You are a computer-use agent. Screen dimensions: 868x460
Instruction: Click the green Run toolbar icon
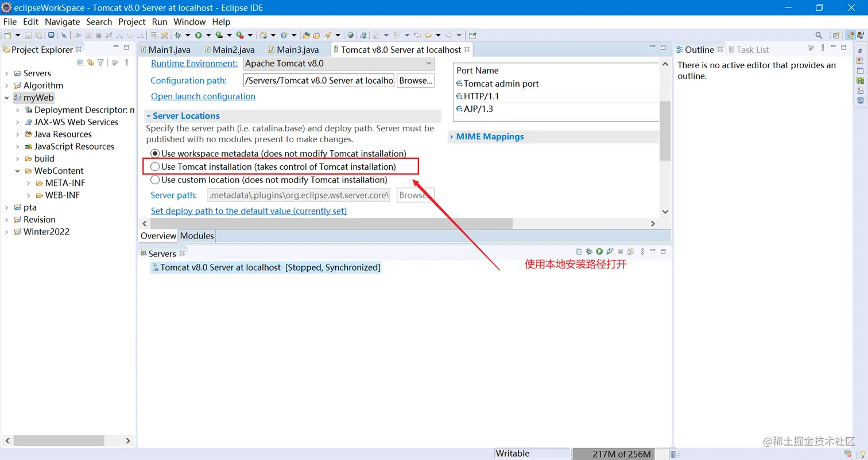[x=199, y=35]
